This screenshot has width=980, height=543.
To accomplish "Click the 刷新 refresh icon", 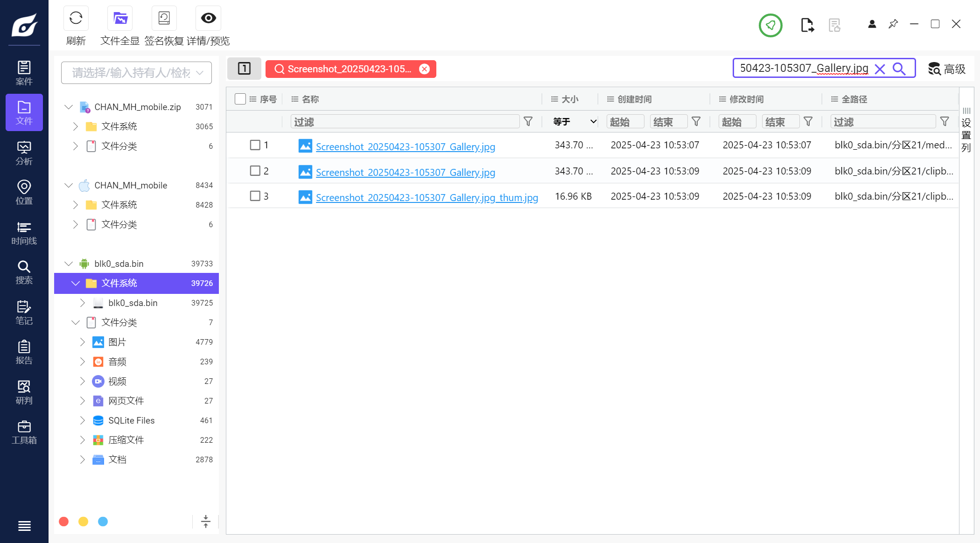I will [x=76, y=18].
